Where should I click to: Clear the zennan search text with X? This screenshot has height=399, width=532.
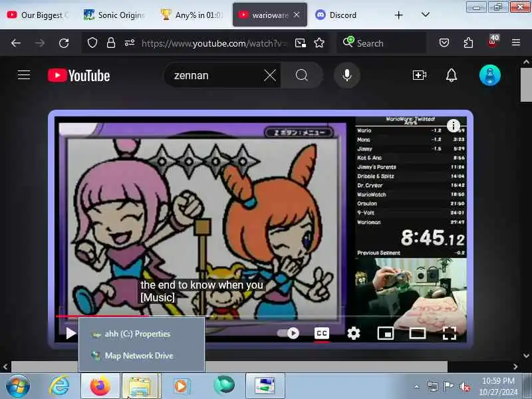(x=270, y=75)
